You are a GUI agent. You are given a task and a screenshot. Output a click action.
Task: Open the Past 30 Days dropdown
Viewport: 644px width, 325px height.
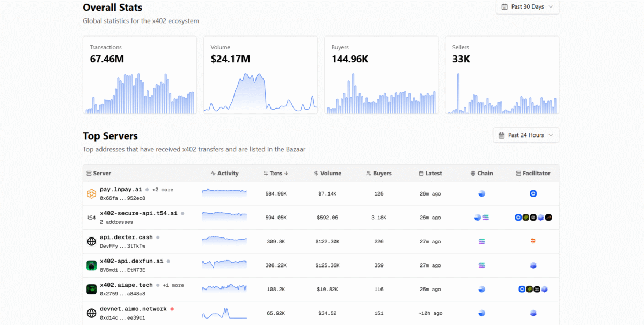pyautogui.click(x=528, y=7)
